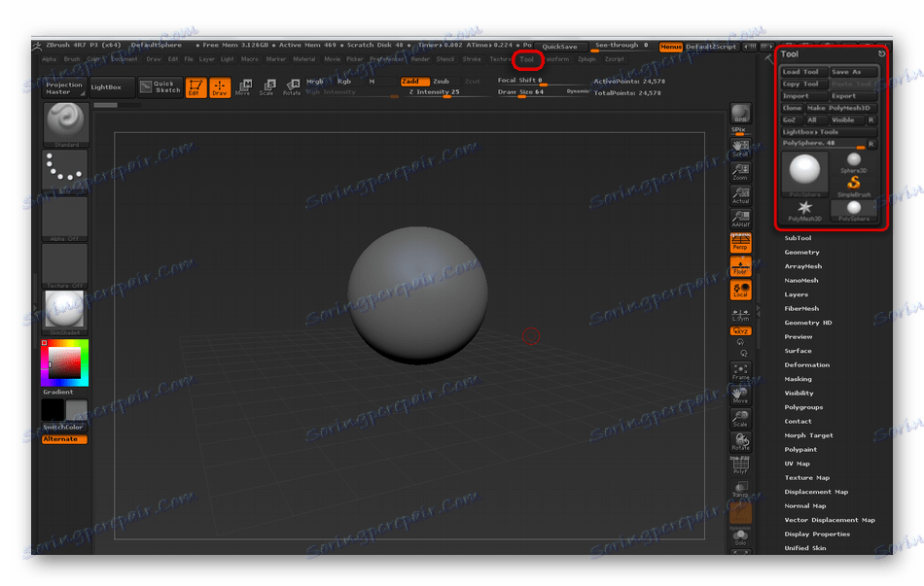Select the Sphere3D tool
This screenshot has height=586, width=924.
click(853, 163)
